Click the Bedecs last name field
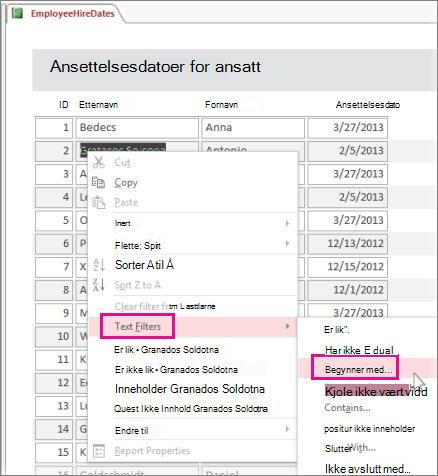 pyautogui.click(x=137, y=128)
